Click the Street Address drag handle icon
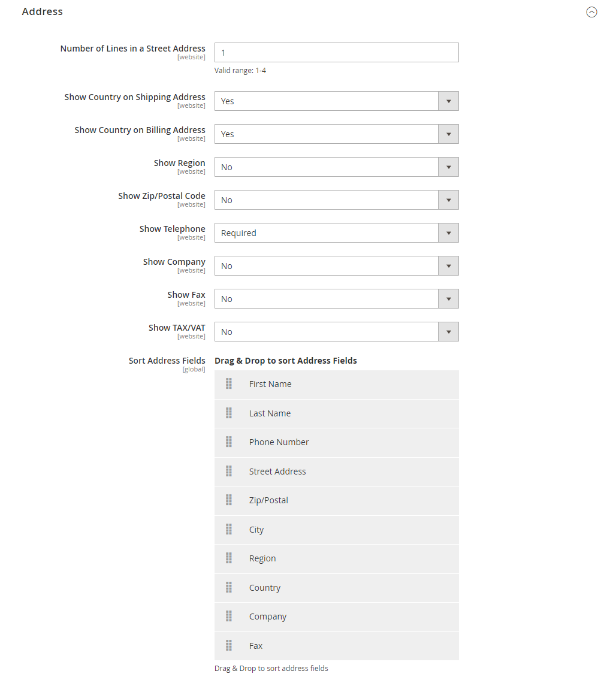 229,471
